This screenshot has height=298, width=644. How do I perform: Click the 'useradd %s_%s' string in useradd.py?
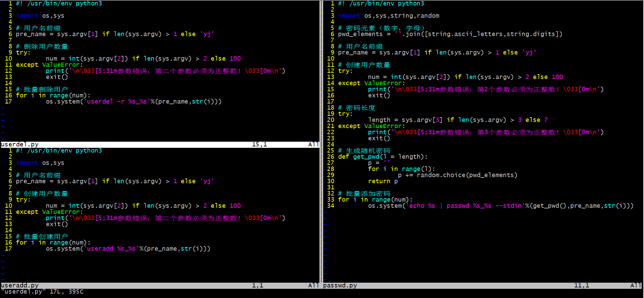coord(111,249)
